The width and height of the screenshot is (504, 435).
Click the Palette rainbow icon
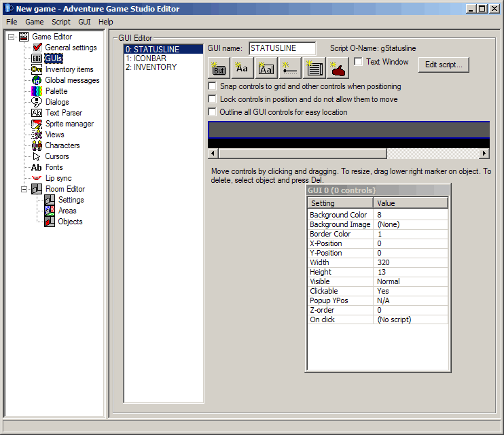(x=37, y=91)
